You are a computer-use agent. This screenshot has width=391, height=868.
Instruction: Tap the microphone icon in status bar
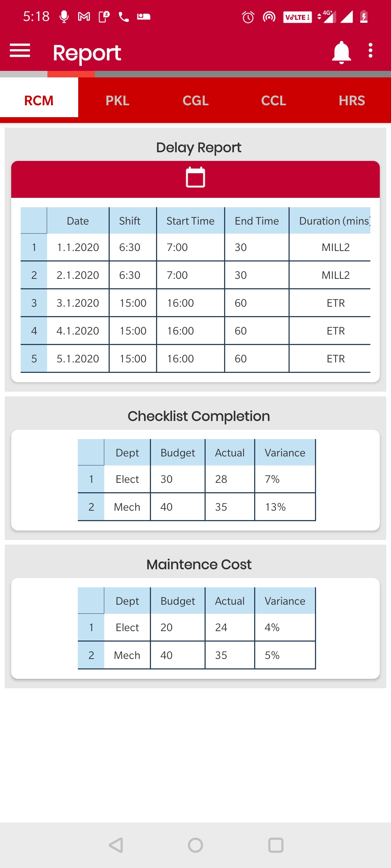pos(64,16)
